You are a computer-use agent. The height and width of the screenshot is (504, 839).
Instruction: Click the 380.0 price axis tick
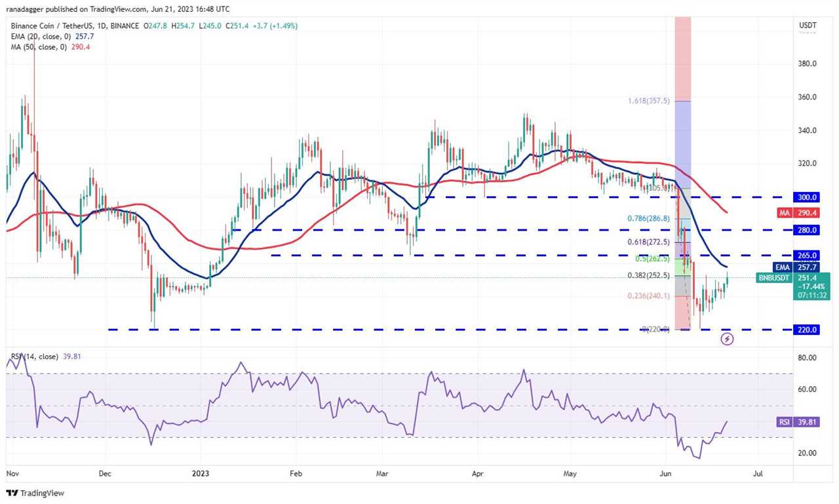(807, 64)
